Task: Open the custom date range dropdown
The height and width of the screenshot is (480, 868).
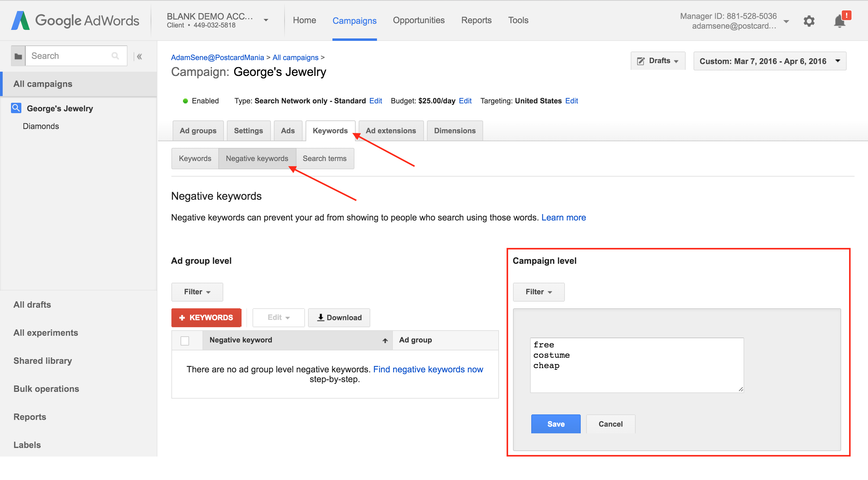Action: (769, 61)
